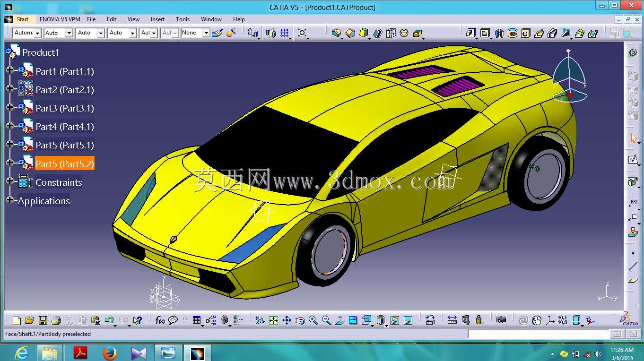644x361 pixels.
Task: Fit all geometry in view
Action: 273,320
